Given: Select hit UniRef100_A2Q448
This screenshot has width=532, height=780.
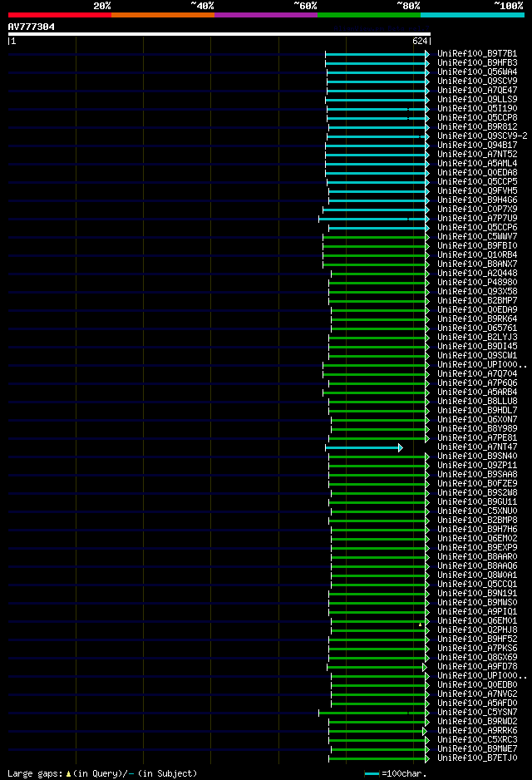Looking at the screenshot, I should tap(477, 273).
